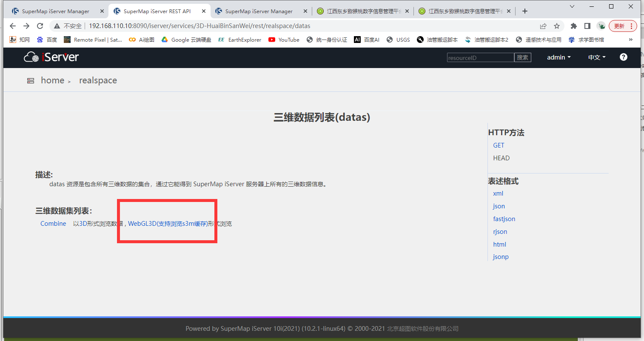The width and height of the screenshot is (644, 341).
Task: Click the iServer logo in the header
Action: (51, 57)
